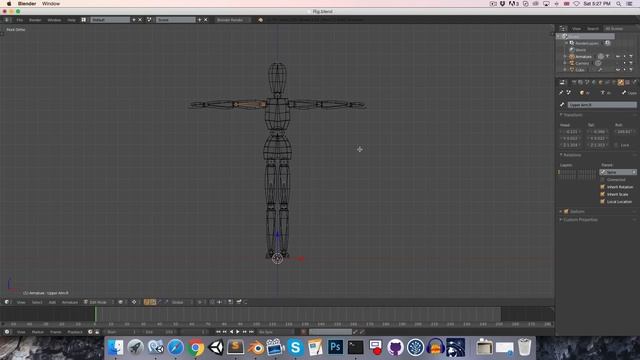Open the Bone properties tab icon
This screenshot has height=360, width=640.
tap(620, 82)
